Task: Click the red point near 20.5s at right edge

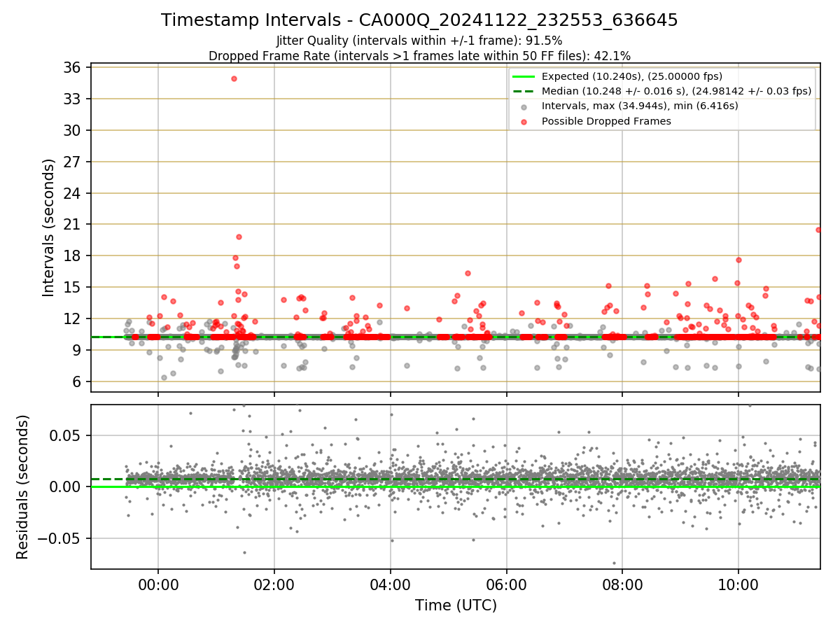Action: tap(819, 230)
